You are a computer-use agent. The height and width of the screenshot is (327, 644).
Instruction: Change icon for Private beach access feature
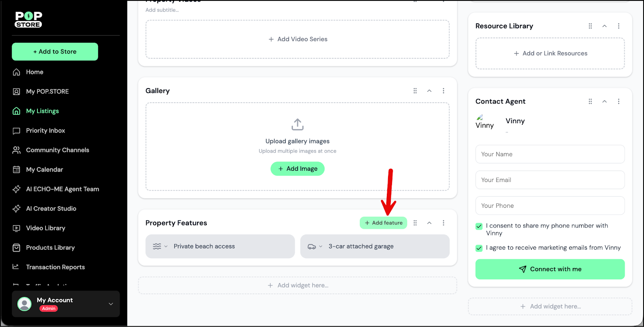(x=160, y=246)
